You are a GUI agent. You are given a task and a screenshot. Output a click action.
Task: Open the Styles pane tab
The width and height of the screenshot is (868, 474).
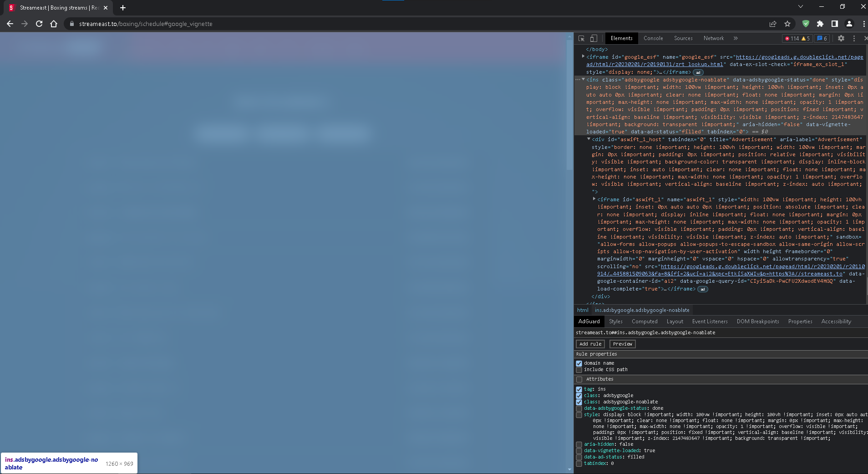pos(615,321)
